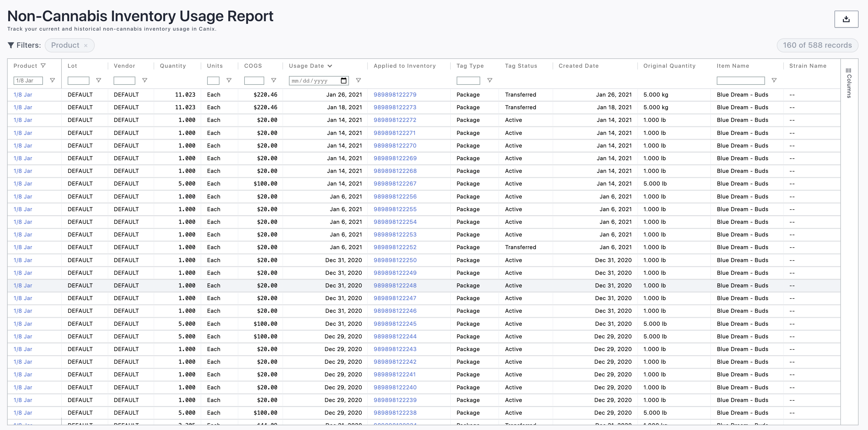The image size is (868, 430).
Task: Open filter menu beside Tag Type input
Action: (x=490, y=80)
